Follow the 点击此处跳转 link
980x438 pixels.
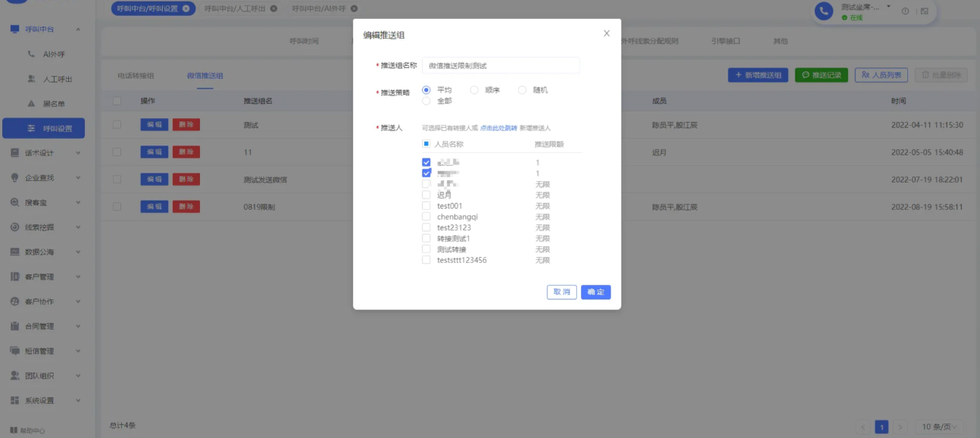[498, 128]
